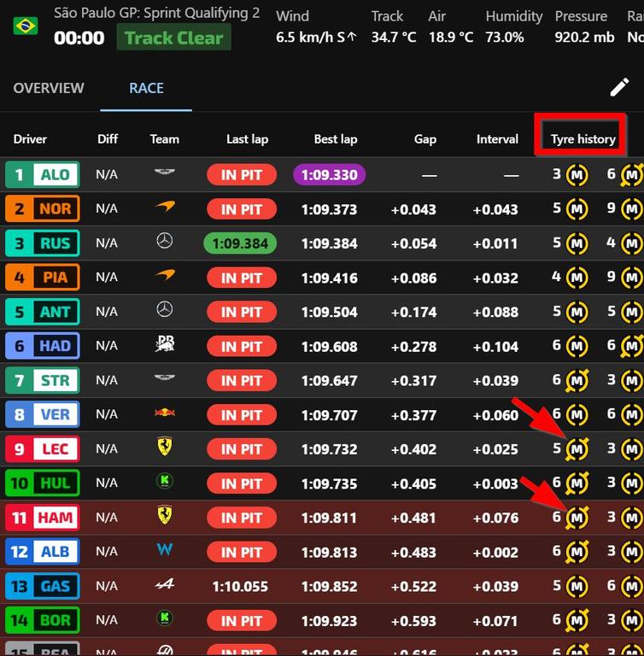Click the +0.481 gap for HAM
The height and width of the screenshot is (656, 644).
tap(413, 518)
